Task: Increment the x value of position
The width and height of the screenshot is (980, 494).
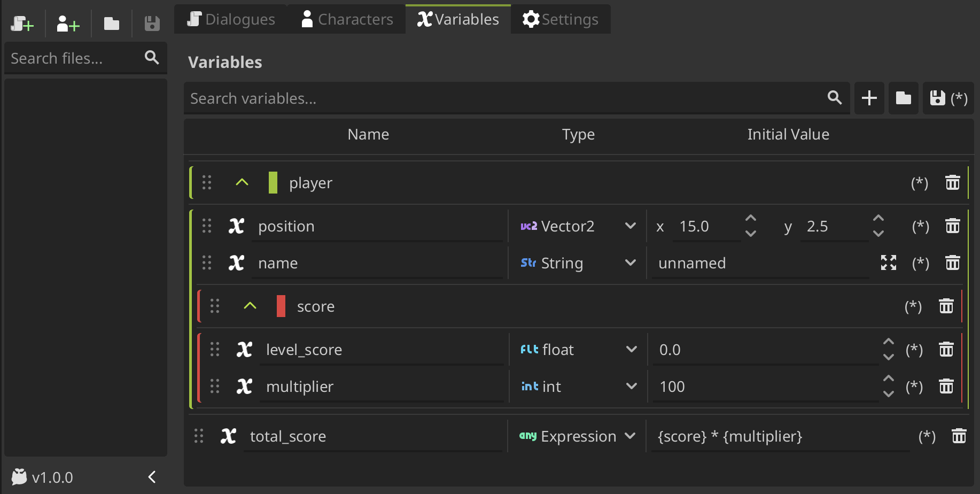Action: (x=751, y=218)
